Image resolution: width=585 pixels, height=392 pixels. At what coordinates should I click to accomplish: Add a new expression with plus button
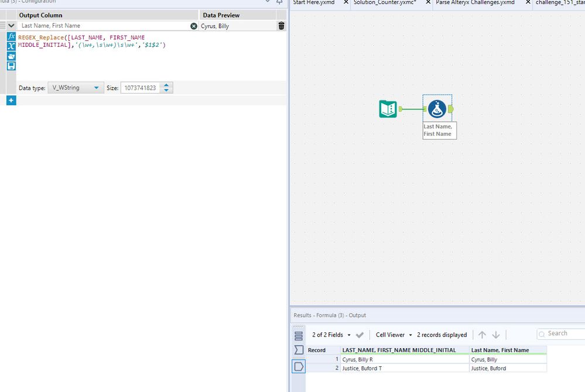pos(11,100)
